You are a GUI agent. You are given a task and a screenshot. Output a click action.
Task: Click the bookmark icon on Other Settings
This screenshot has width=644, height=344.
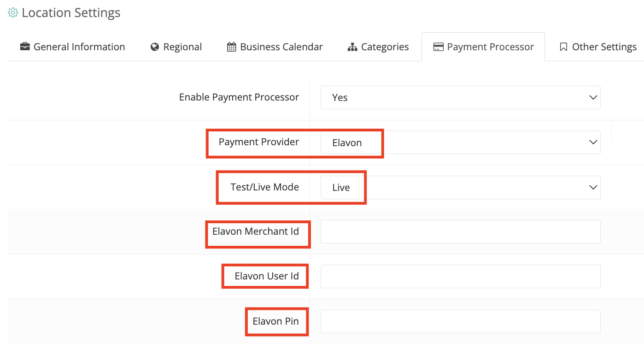coord(563,47)
